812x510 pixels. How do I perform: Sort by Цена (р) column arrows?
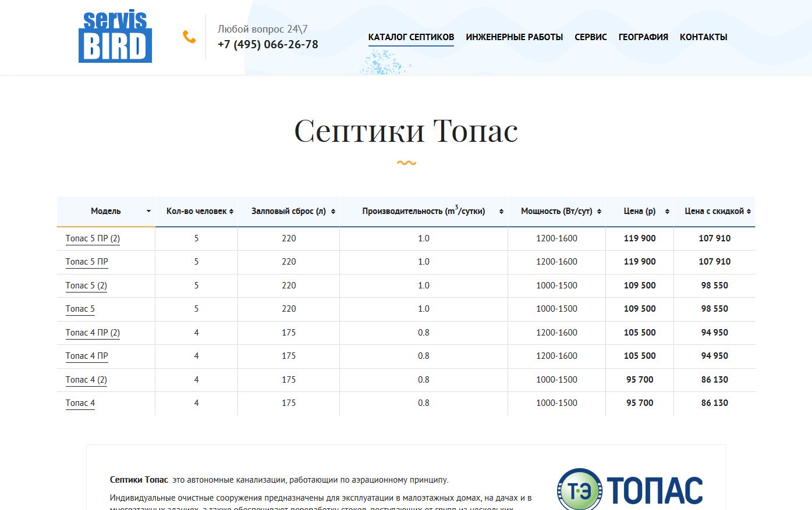click(667, 211)
